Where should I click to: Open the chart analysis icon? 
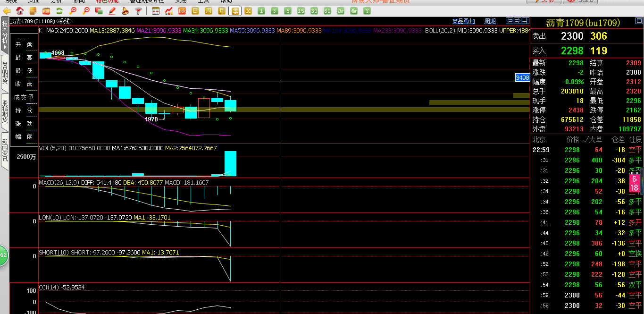[169, 10]
